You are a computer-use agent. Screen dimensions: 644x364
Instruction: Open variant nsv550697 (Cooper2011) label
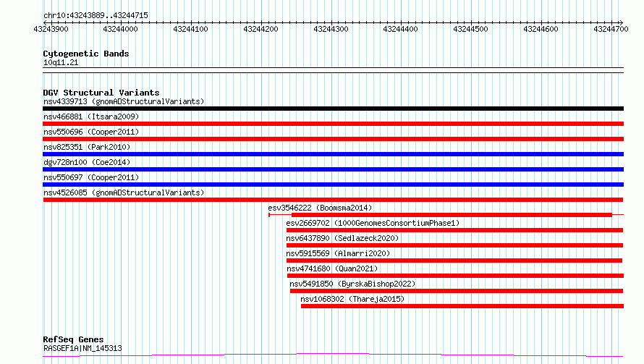(x=91, y=177)
